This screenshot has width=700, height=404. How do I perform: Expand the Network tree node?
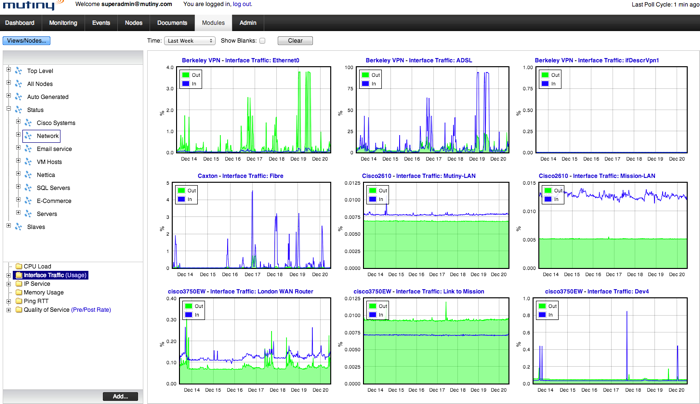click(x=18, y=135)
